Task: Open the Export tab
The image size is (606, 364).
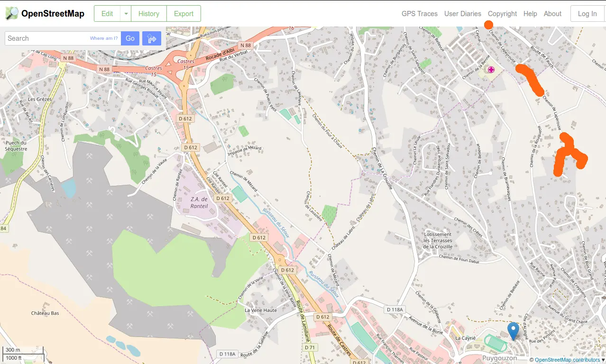Action: point(184,14)
